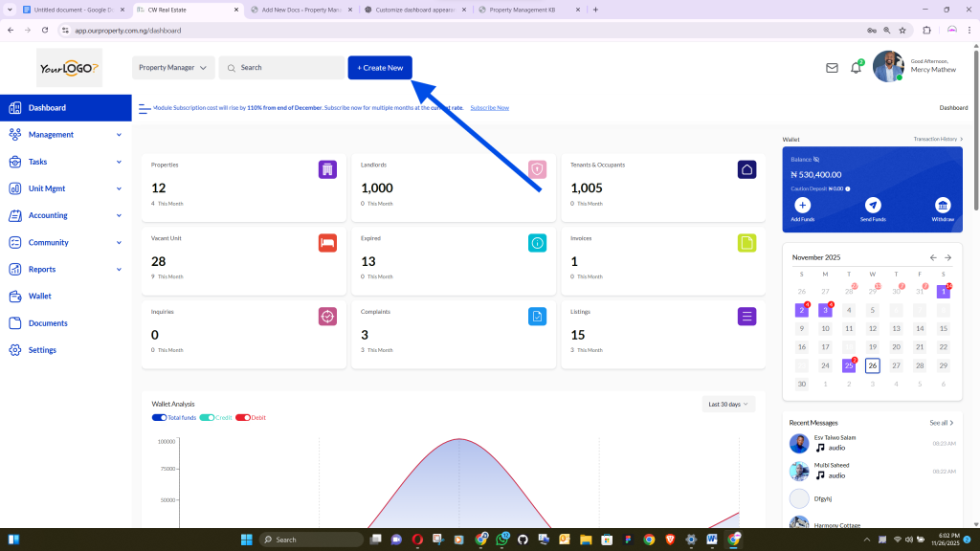Hide wallet balance with eye icon

pos(816,159)
